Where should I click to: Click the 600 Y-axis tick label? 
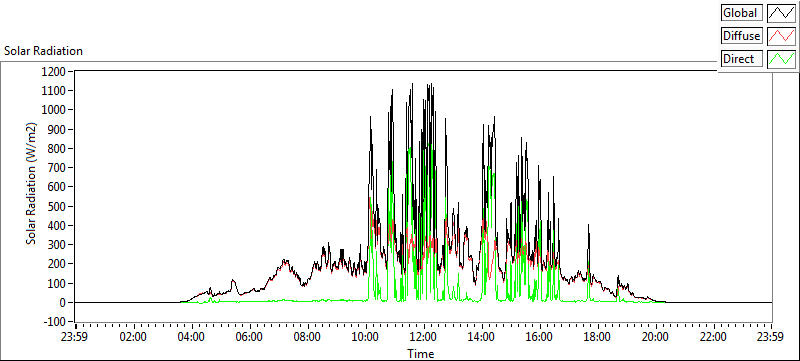point(58,187)
